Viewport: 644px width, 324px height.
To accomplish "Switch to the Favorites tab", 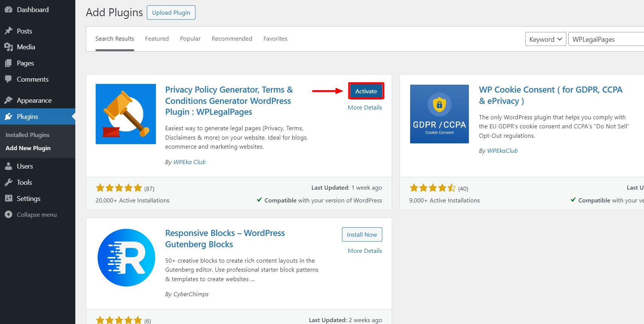I will [x=275, y=38].
